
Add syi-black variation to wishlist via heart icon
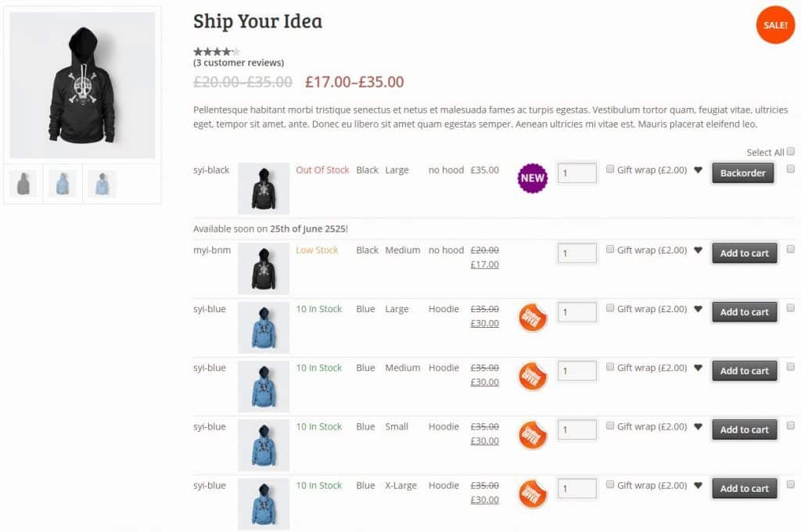tap(699, 170)
